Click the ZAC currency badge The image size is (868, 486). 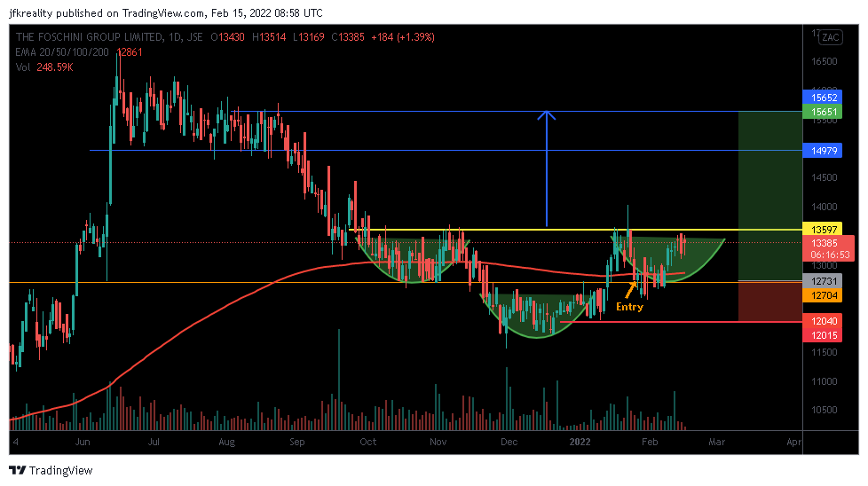coord(831,37)
